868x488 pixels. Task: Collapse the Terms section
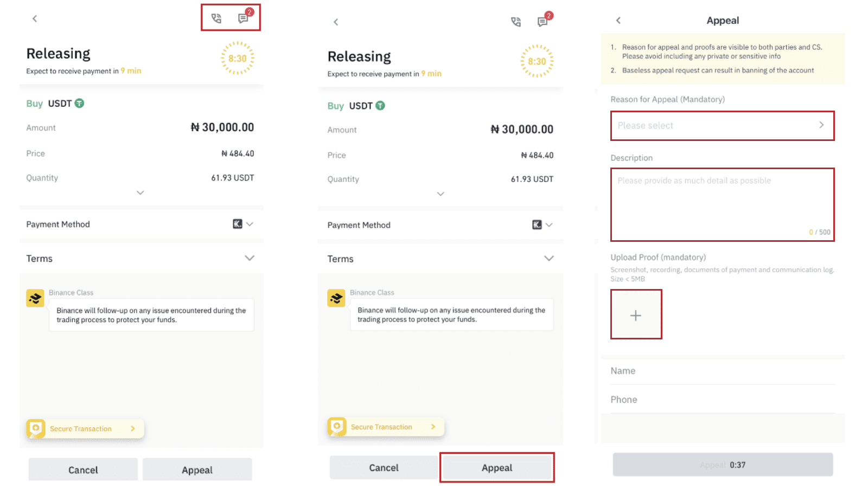click(250, 258)
